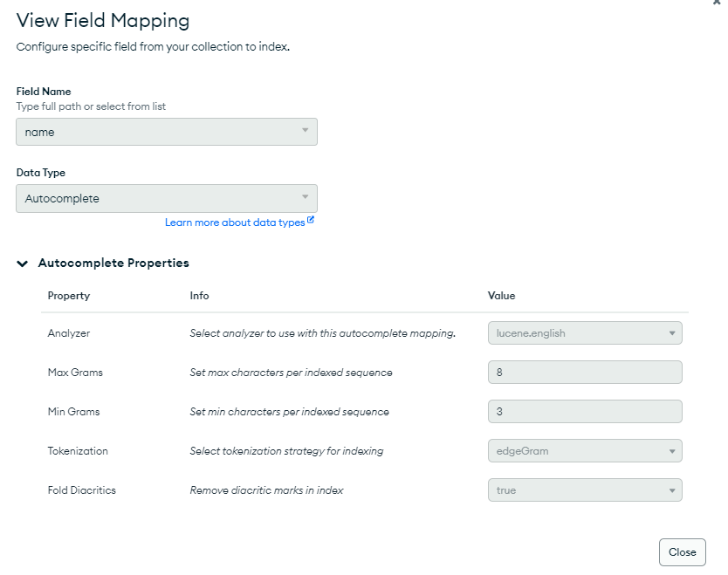
Task: Click the external link icon beside Learn more
Action: click(x=311, y=222)
